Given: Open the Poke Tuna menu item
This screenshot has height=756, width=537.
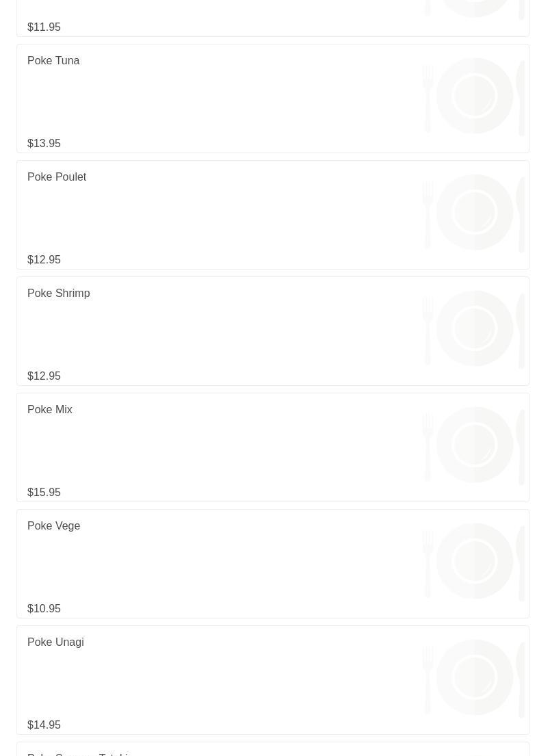Looking at the screenshot, I should [53, 61].
